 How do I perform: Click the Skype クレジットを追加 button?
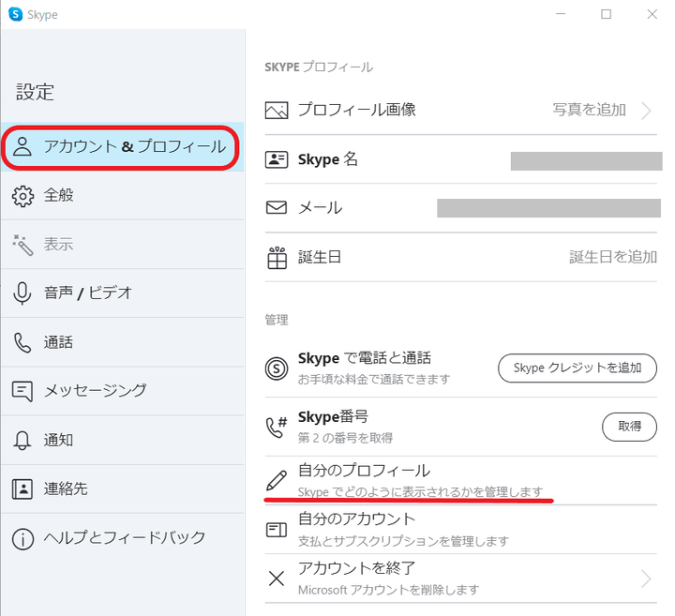577,368
